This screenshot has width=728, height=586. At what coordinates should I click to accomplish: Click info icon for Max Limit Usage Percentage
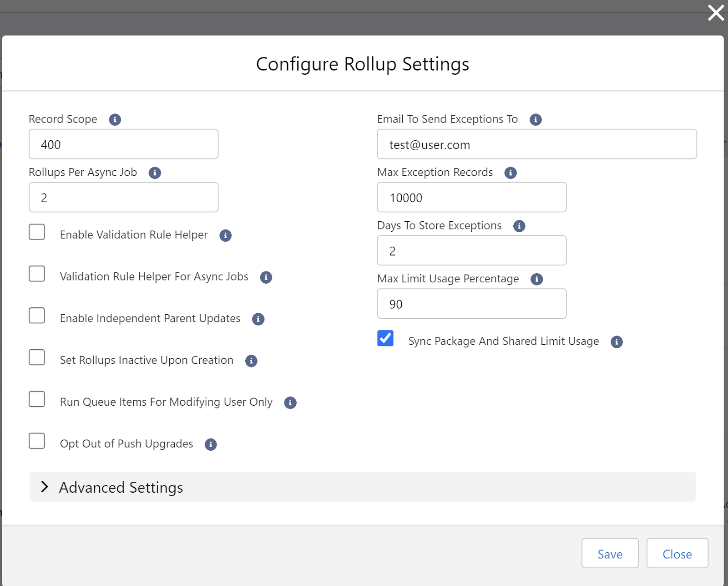537,279
